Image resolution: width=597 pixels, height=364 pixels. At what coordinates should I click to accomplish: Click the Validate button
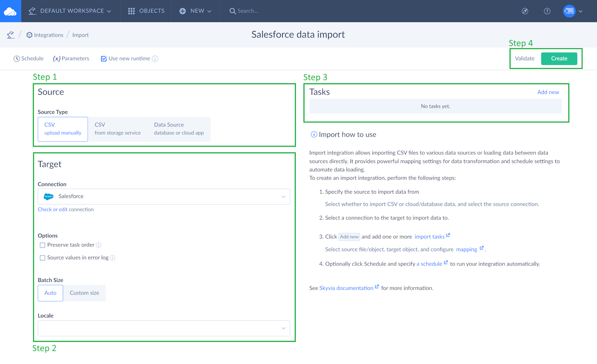click(524, 58)
